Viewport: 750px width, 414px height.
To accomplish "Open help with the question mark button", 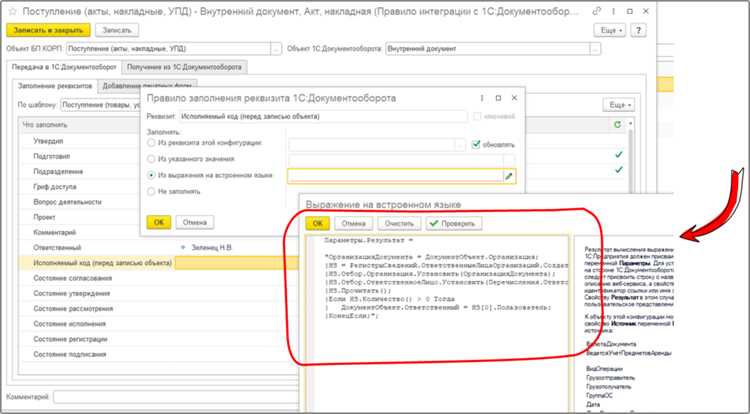I will click(x=638, y=30).
